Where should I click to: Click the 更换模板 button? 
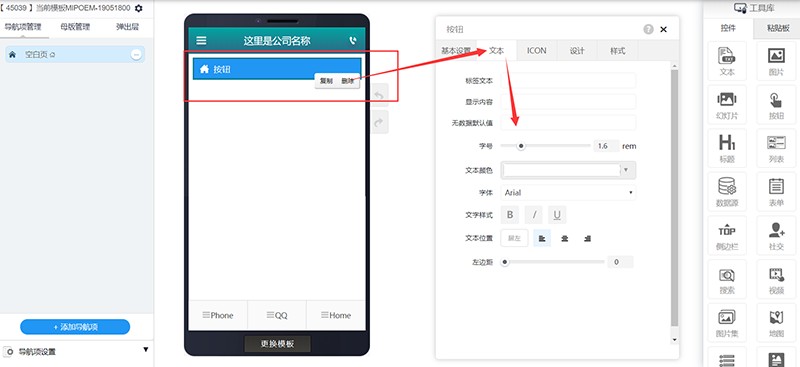coord(277,344)
